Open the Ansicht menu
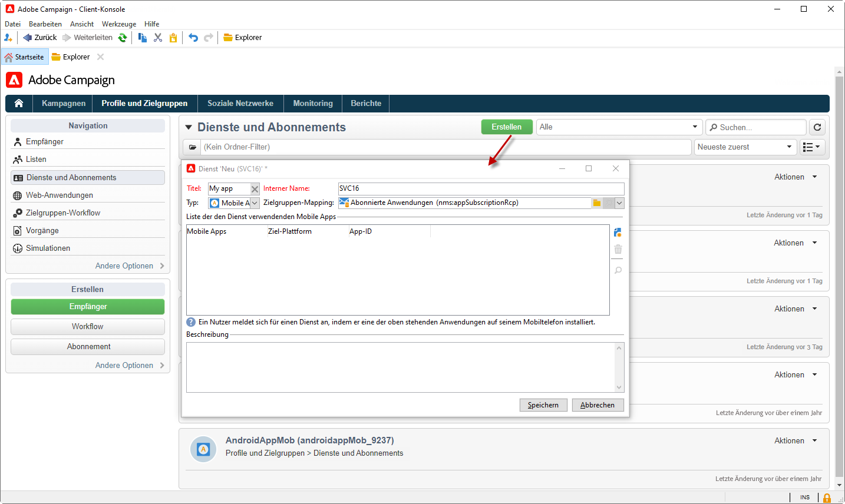Image resolution: width=845 pixels, height=504 pixels. click(x=82, y=24)
